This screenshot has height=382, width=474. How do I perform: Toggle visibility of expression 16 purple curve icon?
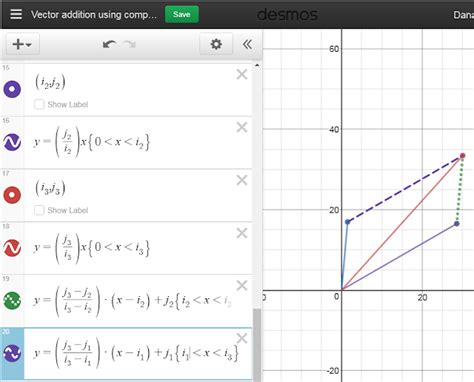pyautogui.click(x=12, y=142)
